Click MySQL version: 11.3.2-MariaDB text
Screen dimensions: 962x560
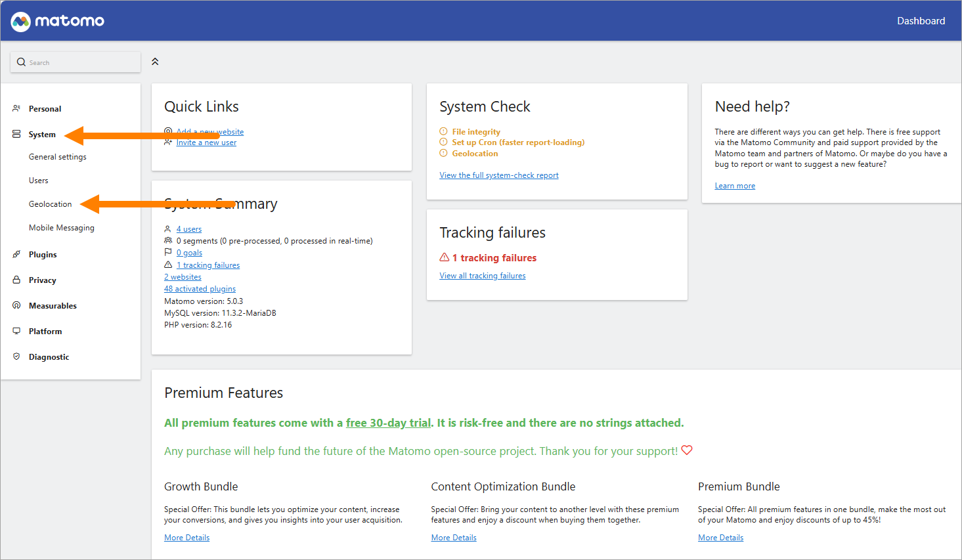point(220,313)
